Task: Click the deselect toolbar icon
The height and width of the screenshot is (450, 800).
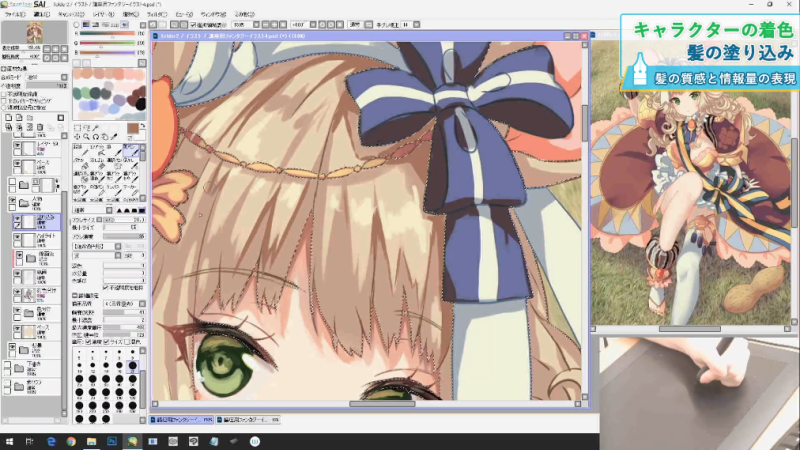Action: pos(174,24)
